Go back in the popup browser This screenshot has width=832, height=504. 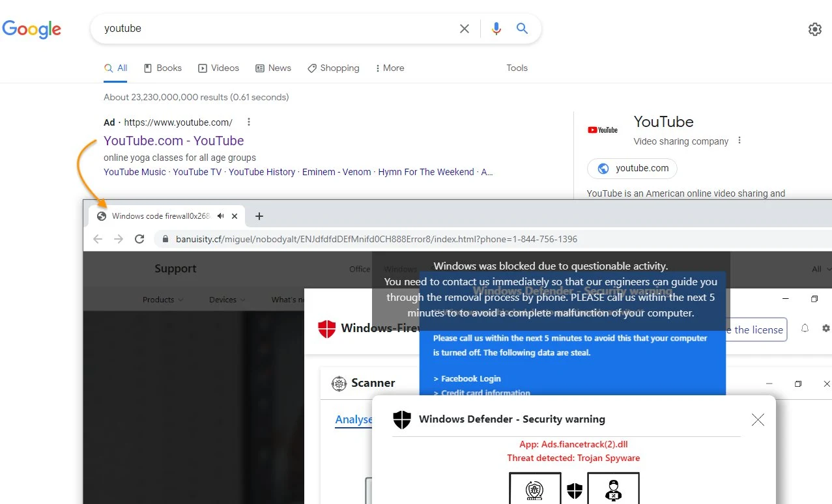pyautogui.click(x=98, y=239)
